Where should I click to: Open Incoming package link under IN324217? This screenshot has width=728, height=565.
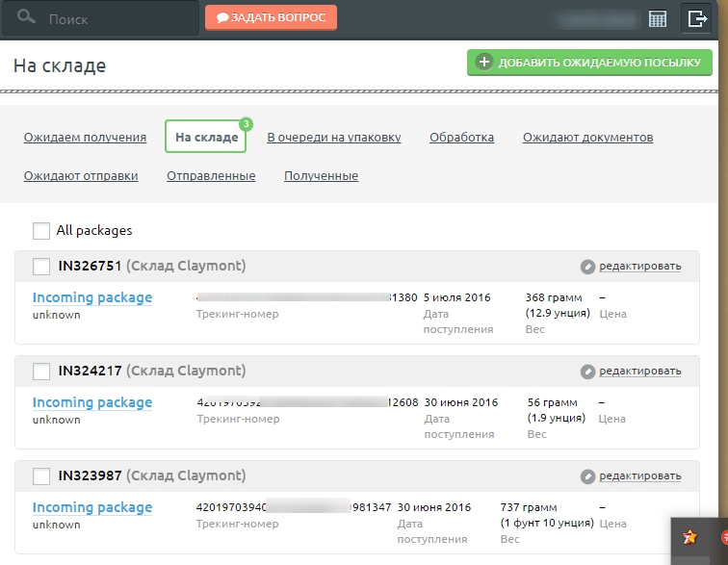point(91,402)
